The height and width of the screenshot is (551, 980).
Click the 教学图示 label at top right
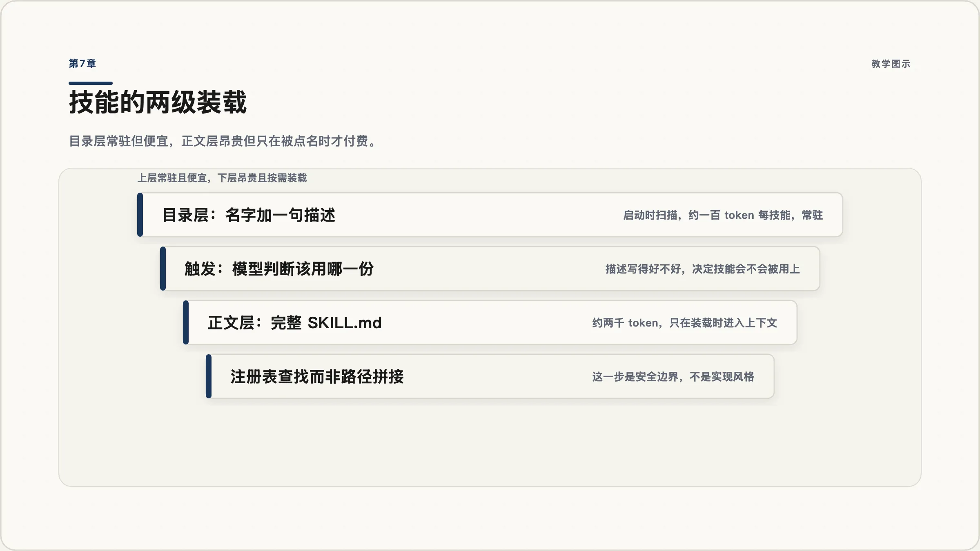pyautogui.click(x=891, y=64)
